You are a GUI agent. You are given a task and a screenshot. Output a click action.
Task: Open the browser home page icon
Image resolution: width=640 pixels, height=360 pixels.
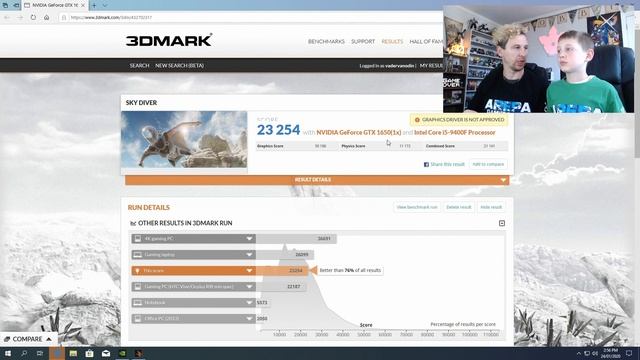coord(47,18)
